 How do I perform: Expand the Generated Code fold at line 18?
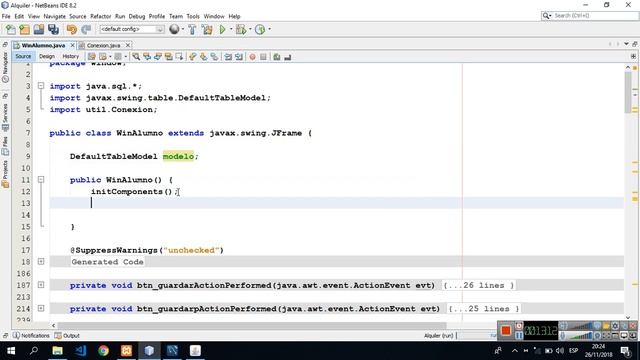click(41, 262)
